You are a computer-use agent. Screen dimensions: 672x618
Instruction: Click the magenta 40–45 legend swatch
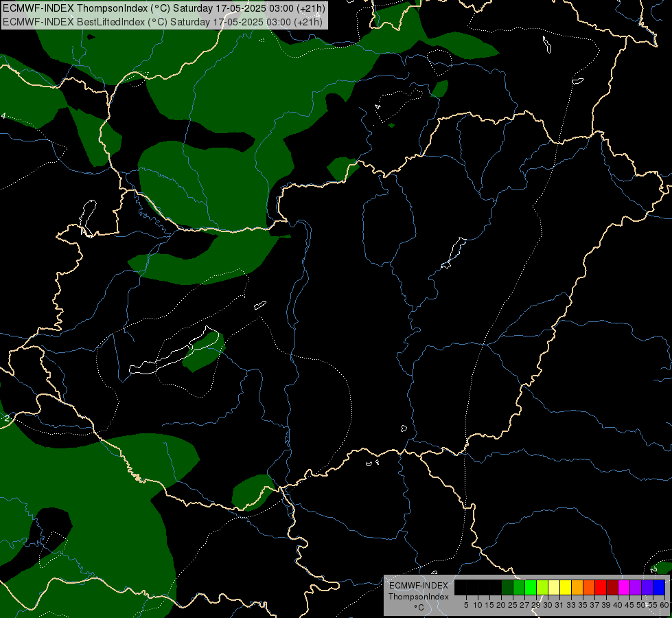pyautogui.click(x=624, y=587)
